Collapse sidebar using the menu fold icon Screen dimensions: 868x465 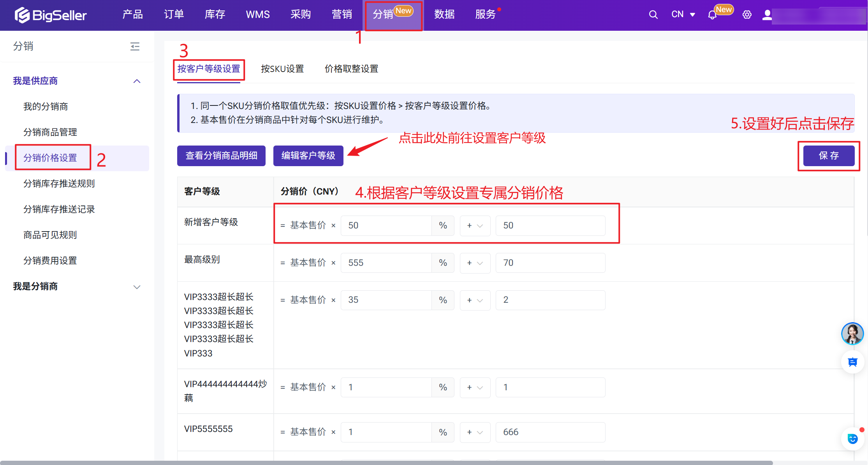[x=135, y=46]
